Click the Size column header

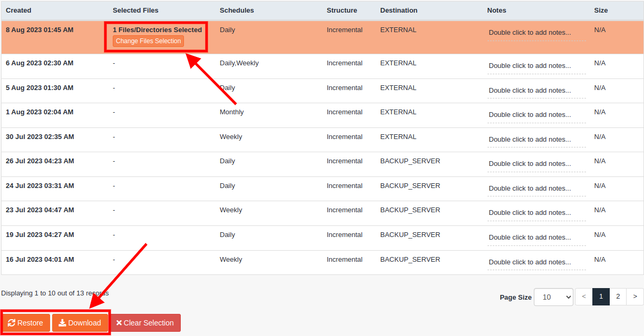[x=601, y=11]
